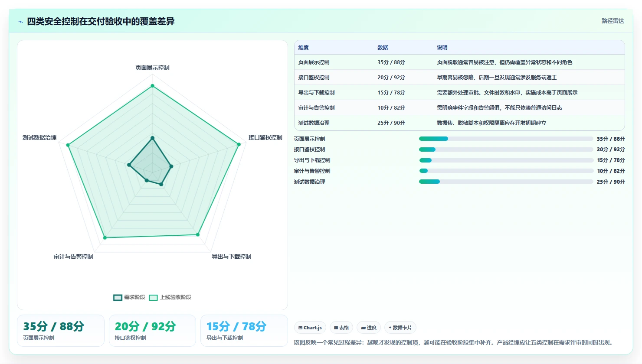Viewport: 642px width, 364px height.
Task: Select the 页面展示控制 table row cell
Action: 314,62
